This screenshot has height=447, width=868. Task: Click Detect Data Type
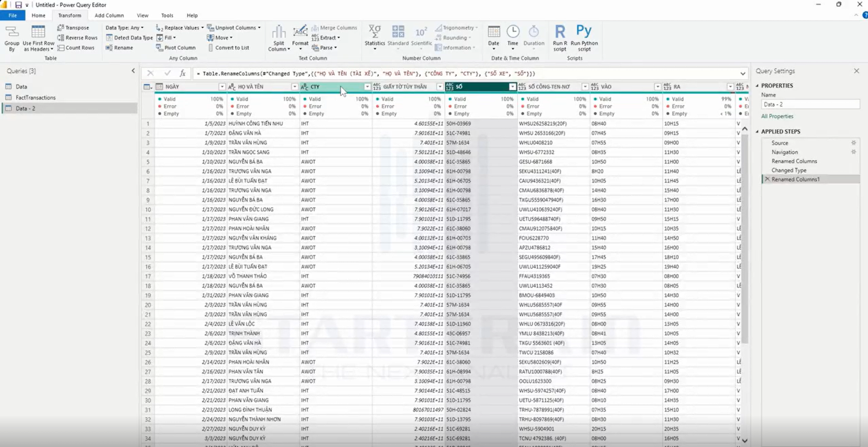[x=129, y=38]
